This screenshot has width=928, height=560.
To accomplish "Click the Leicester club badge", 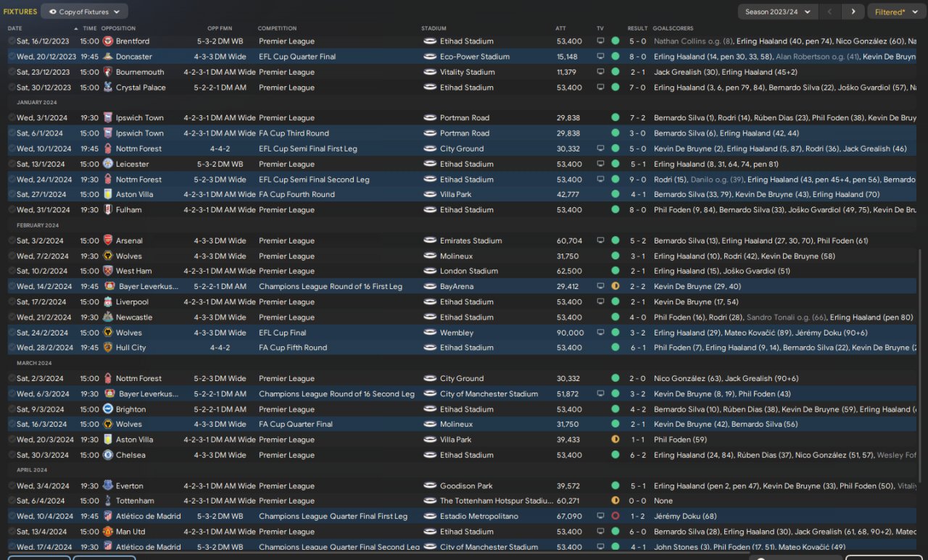I will (108, 164).
